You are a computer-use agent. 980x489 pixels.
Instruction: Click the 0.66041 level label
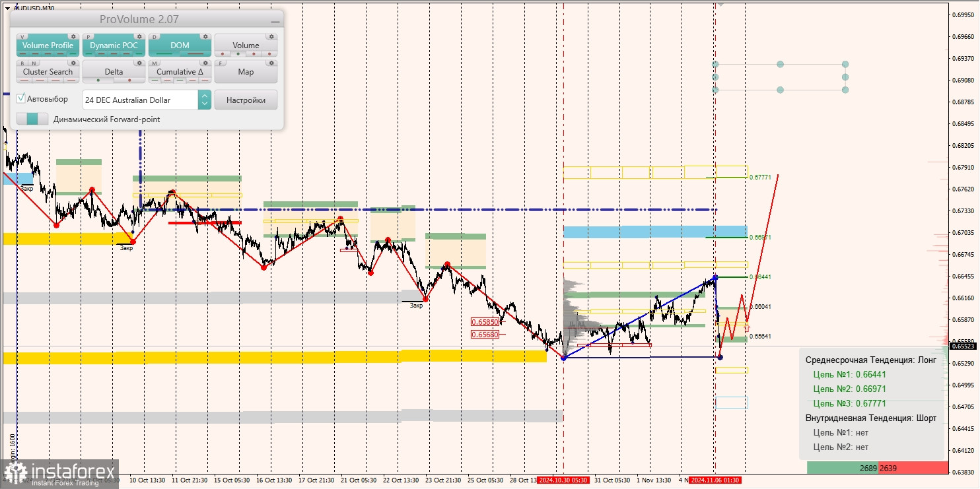tap(761, 307)
